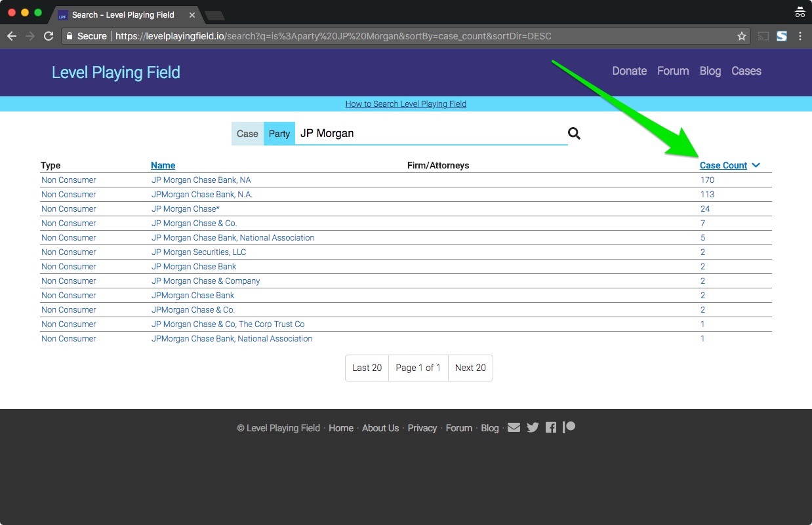Image resolution: width=812 pixels, height=525 pixels.
Task: Open JP Morgan Chase Bank party
Action: (x=194, y=266)
